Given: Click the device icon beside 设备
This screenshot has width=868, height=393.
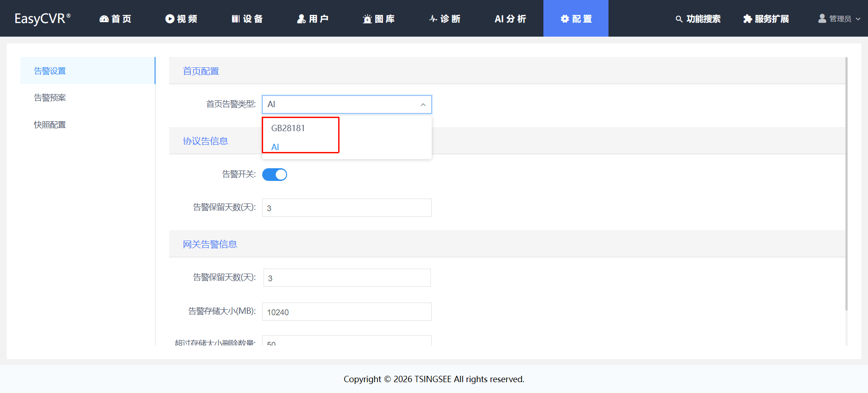Looking at the screenshot, I should coord(236,19).
